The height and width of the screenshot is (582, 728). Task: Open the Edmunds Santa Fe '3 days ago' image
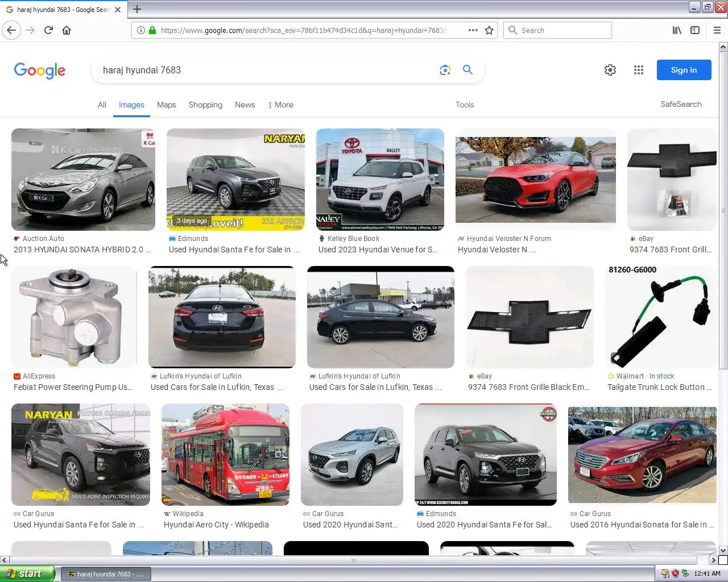(235, 180)
